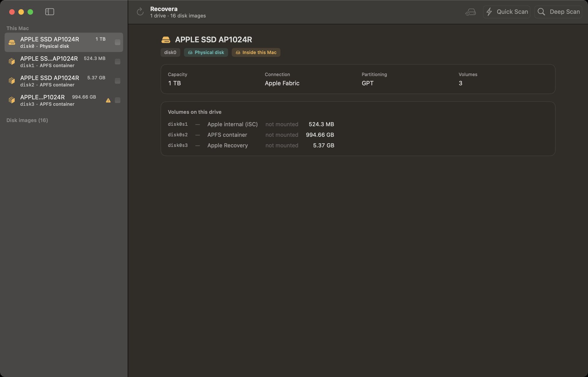Click the Apple Fabric connection value
The image size is (588, 377).
coord(282,83)
